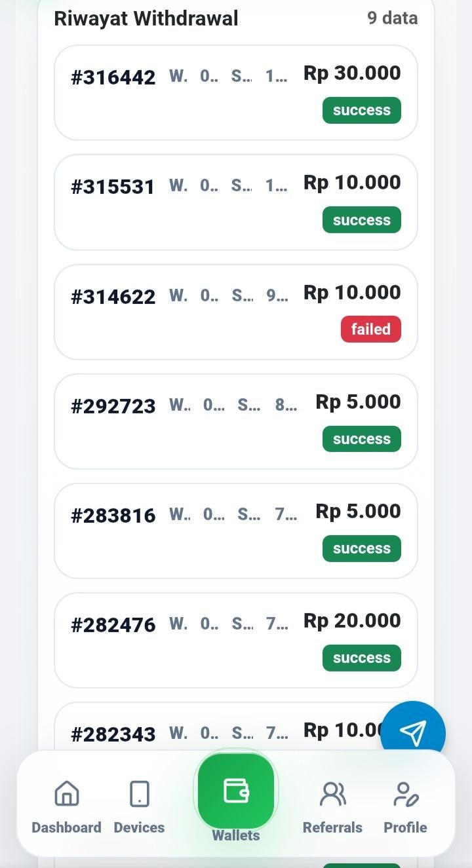
Task: Open the Dashboard home icon
Action: coord(66,794)
